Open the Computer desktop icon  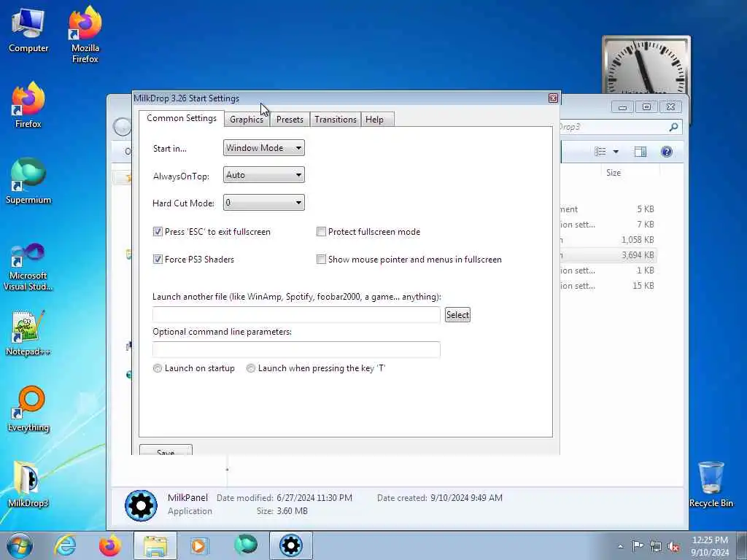(28, 31)
